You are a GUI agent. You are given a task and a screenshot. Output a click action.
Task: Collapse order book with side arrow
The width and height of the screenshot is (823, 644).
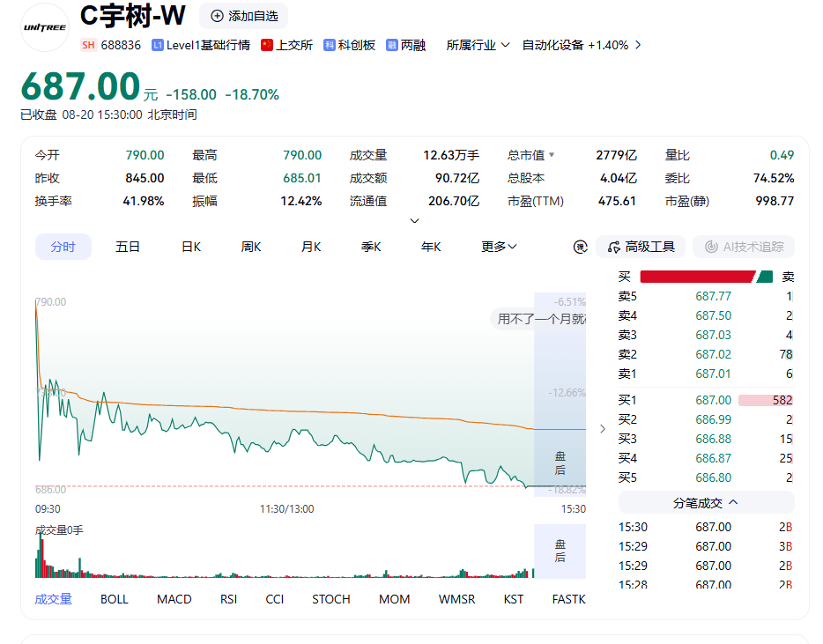tap(603, 429)
